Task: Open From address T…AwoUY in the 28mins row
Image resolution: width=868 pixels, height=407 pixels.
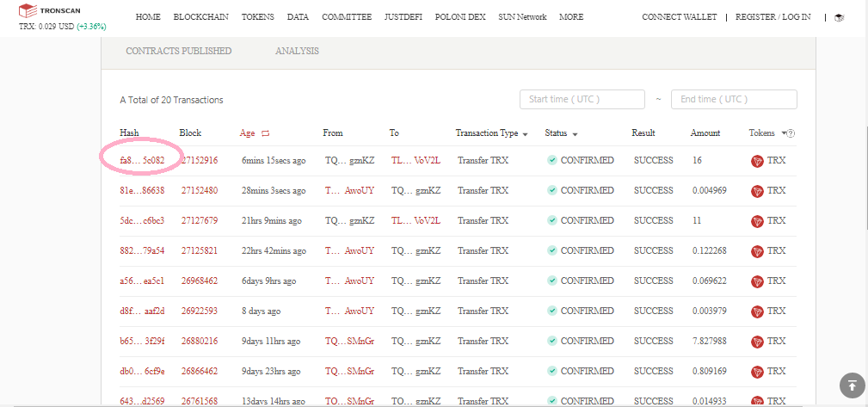Action: click(x=349, y=190)
